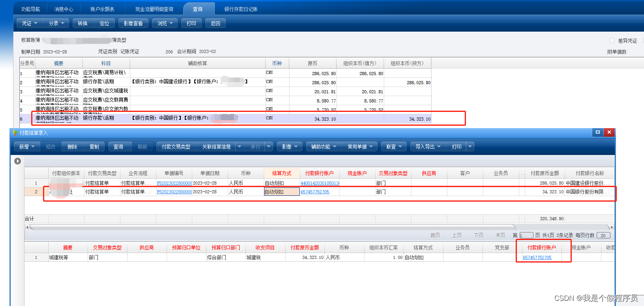This screenshot has height=306, width=644.
Task: Toggle the 差异凭证 checkbox
Action: tap(612, 40)
